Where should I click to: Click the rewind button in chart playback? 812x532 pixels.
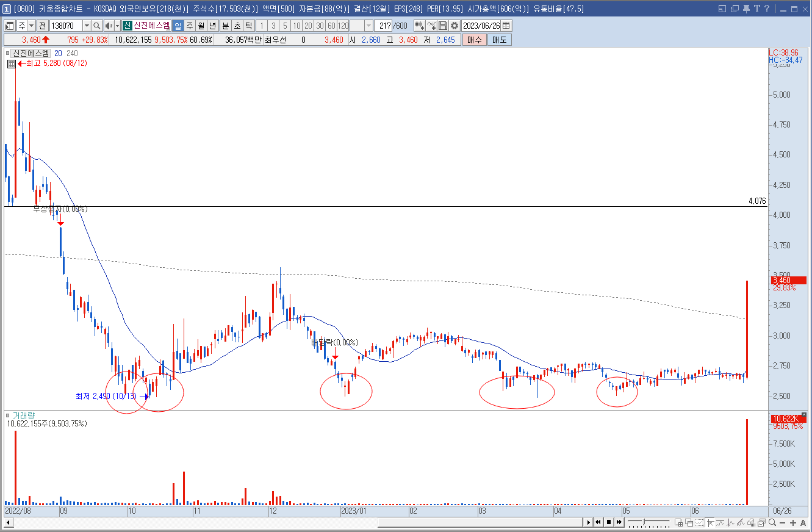[598, 522]
